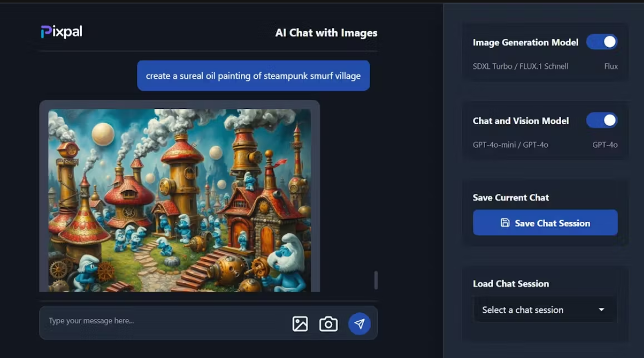Image resolution: width=644 pixels, height=358 pixels.
Task: Click the Flux model value label
Action: pos(611,66)
